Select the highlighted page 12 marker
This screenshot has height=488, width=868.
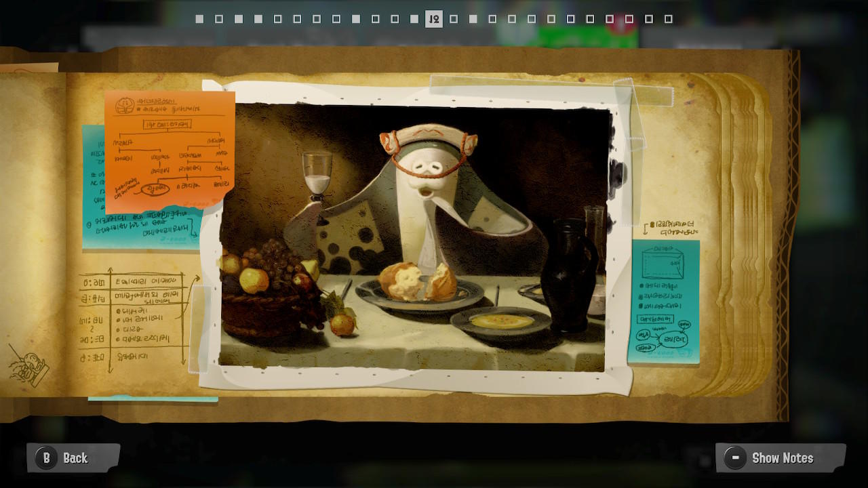pyautogui.click(x=434, y=19)
